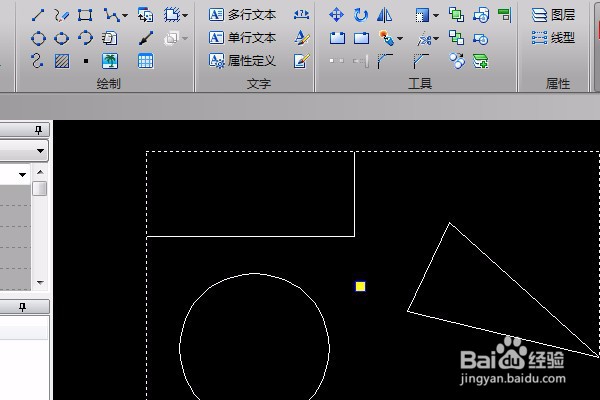The image size is (600, 400).
Task: Pin the lower left side panel
Action: tap(23, 307)
